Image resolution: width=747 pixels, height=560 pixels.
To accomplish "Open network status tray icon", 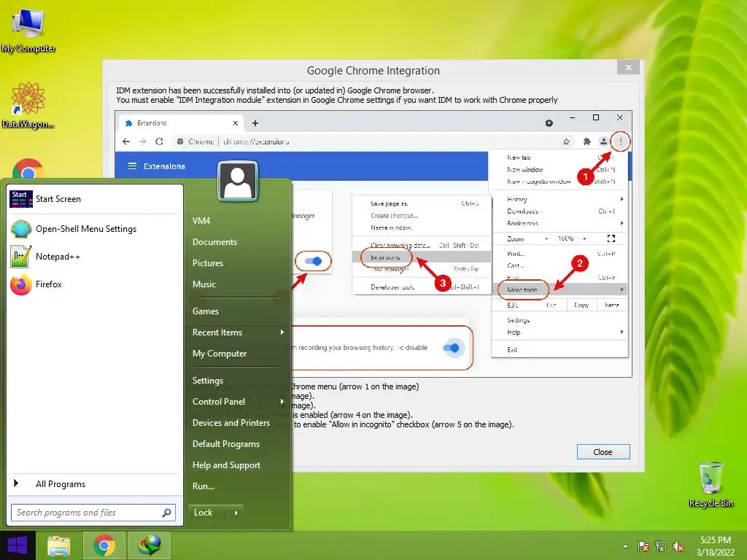I will [661, 546].
